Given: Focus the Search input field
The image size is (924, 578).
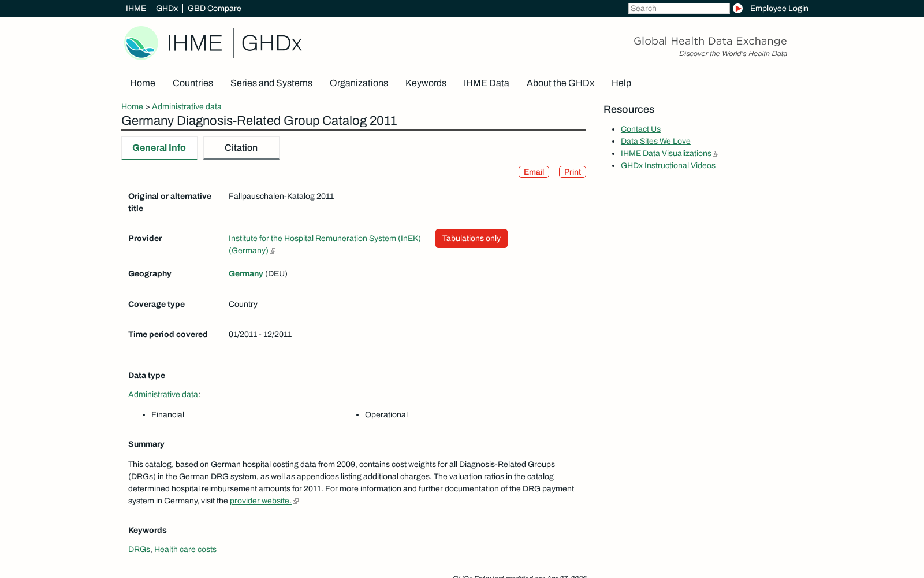Looking at the screenshot, I should point(679,8).
